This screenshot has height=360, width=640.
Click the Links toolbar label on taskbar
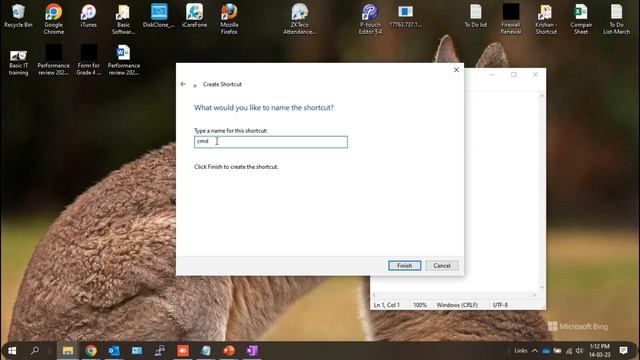point(520,351)
